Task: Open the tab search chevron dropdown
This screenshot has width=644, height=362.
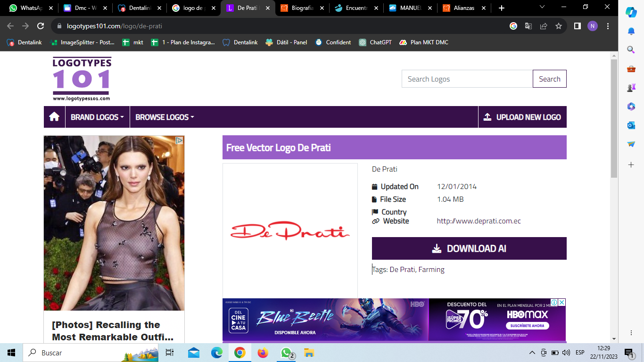Action: [x=542, y=7]
